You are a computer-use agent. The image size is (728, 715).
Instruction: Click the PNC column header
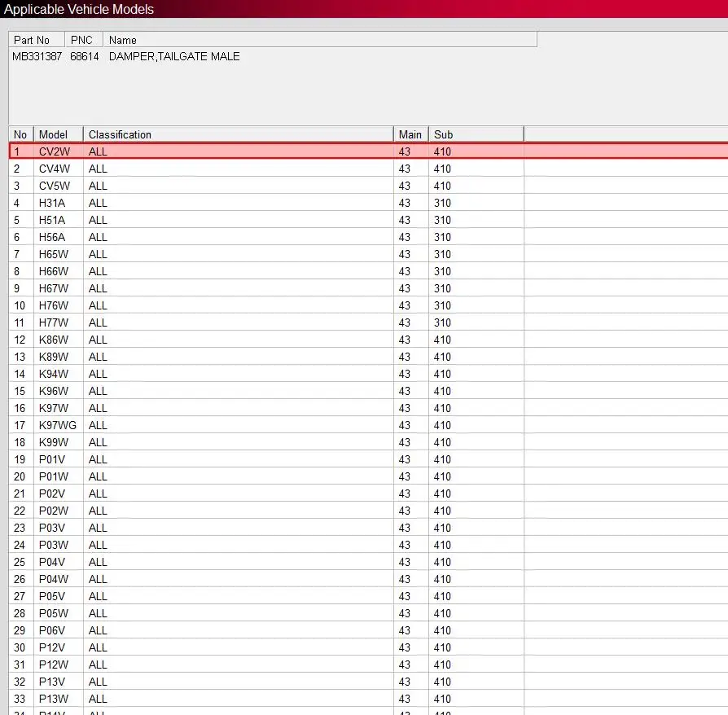point(84,40)
